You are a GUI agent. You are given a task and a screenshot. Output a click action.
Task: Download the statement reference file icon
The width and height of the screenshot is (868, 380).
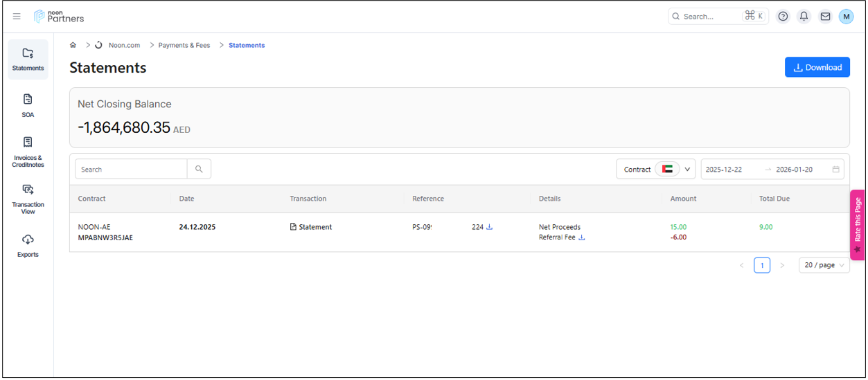tap(490, 227)
